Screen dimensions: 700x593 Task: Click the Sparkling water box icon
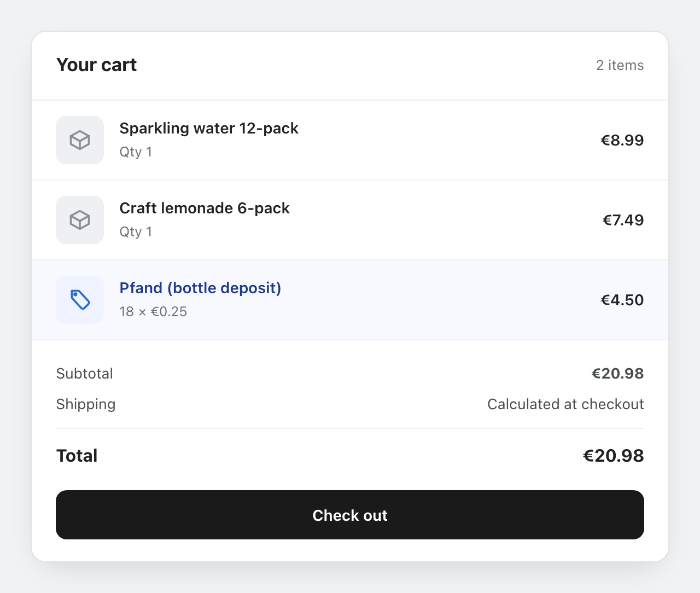point(80,140)
